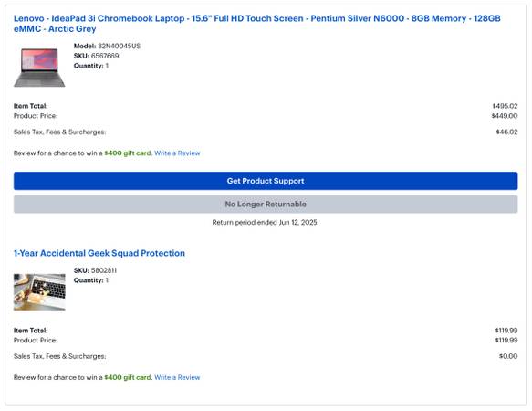
Task: Click the Lenovo laptop product thumbnail
Action: click(39, 68)
